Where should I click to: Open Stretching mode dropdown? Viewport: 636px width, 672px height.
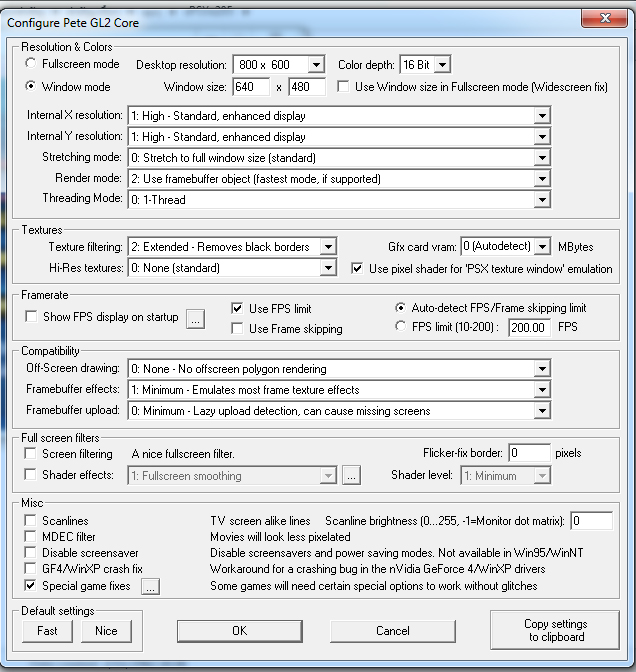[x=339, y=158]
